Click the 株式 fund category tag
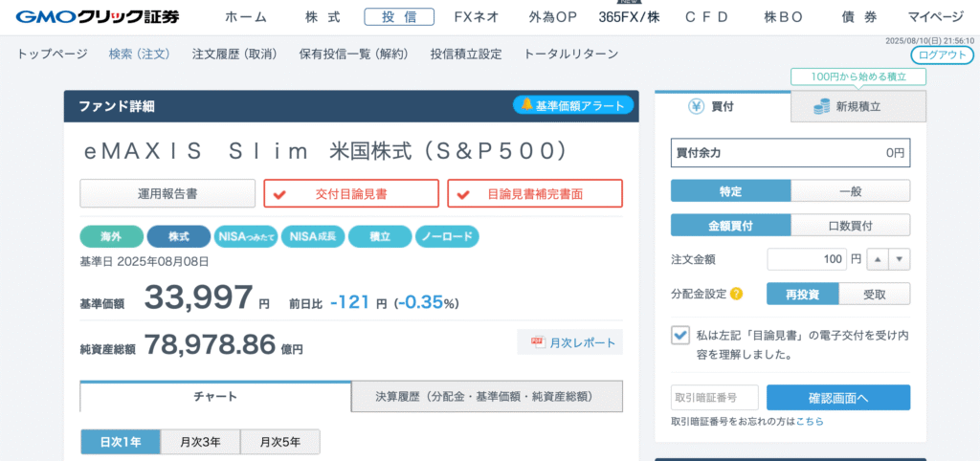 tap(179, 237)
